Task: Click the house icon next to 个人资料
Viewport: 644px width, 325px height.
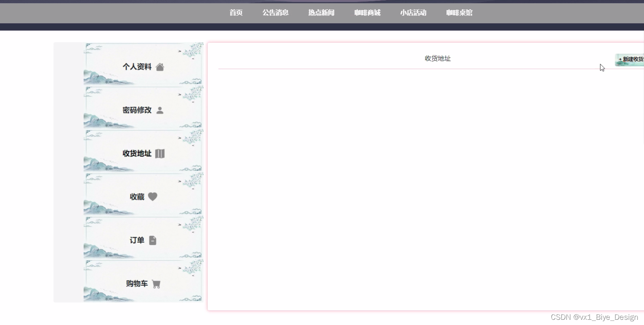Action: click(x=160, y=67)
